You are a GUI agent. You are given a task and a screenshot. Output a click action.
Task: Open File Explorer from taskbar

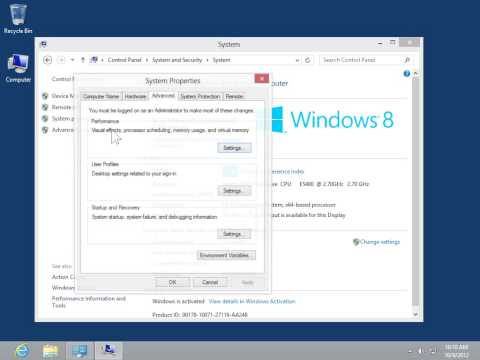51,351
